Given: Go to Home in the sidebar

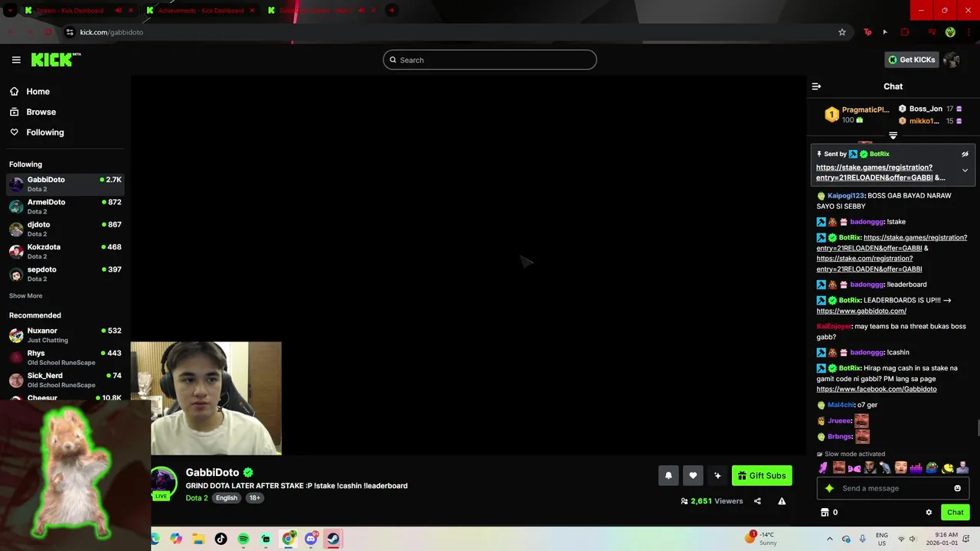Looking at the screenshot, I should pos(38,91).
